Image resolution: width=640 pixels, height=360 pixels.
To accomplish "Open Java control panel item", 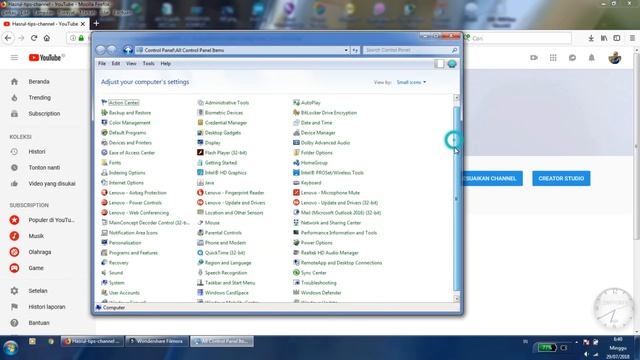I will (x=205, y=183).
